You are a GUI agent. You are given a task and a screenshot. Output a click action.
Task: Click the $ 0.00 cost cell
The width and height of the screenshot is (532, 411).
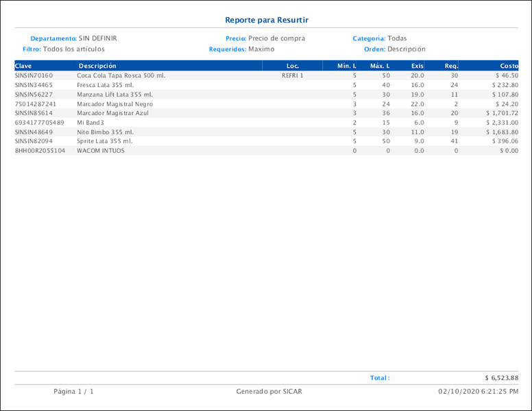tap(509, 151)
